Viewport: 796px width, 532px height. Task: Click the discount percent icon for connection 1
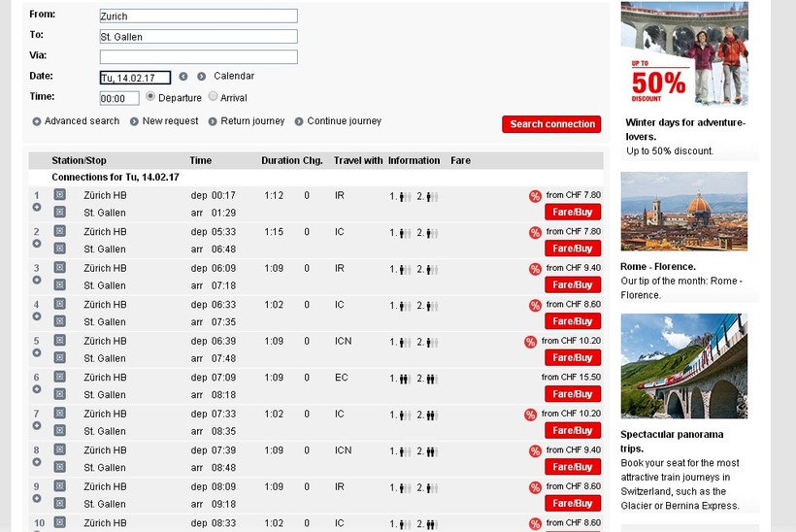tap(535, 196)
